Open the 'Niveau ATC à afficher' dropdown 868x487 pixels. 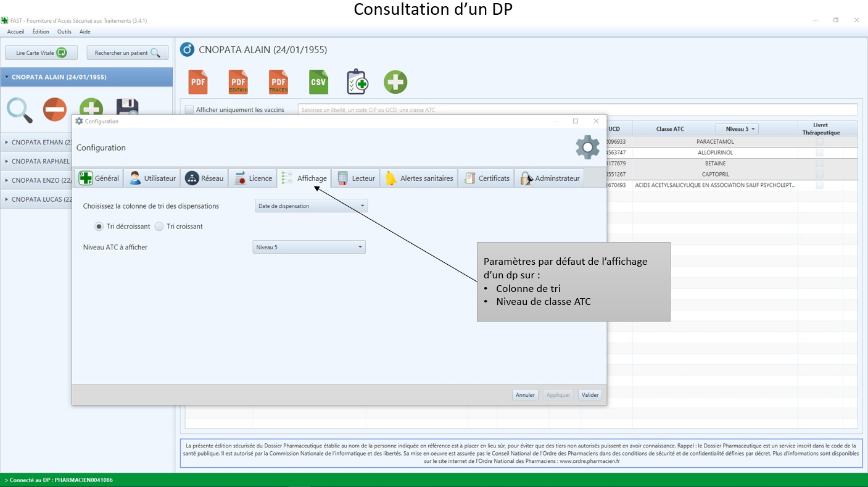(x=309, y=247)
